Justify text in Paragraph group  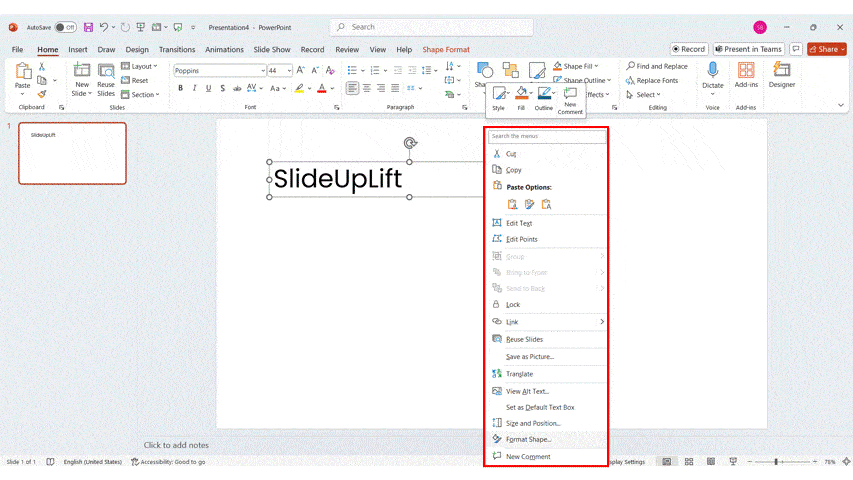click(395, 88)
